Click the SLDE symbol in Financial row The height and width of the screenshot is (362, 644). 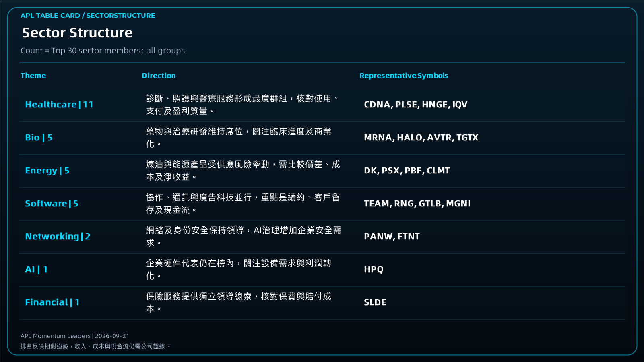375,302
